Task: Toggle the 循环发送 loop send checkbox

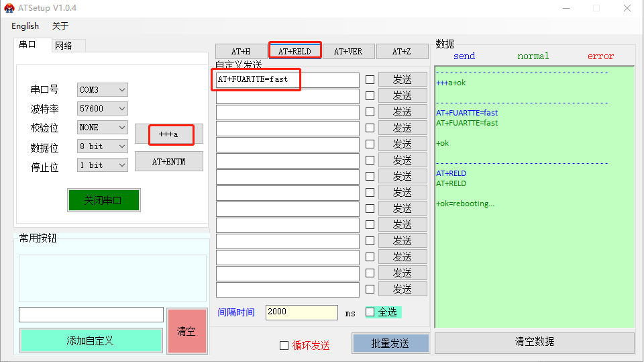Action: pos(284,345)
